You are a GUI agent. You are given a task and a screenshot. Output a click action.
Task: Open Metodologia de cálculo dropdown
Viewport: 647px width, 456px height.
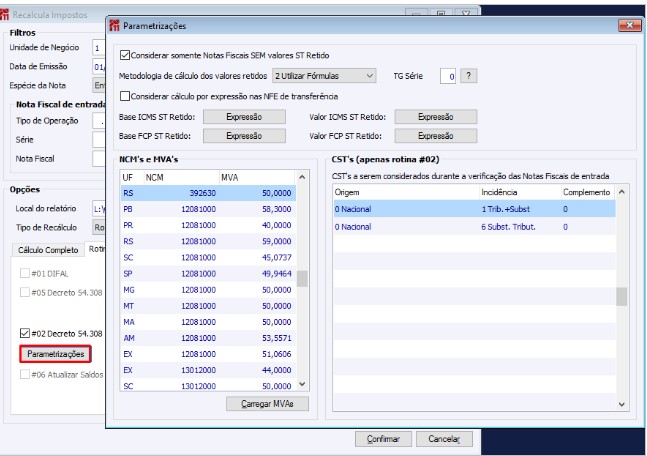pos(324,76)
